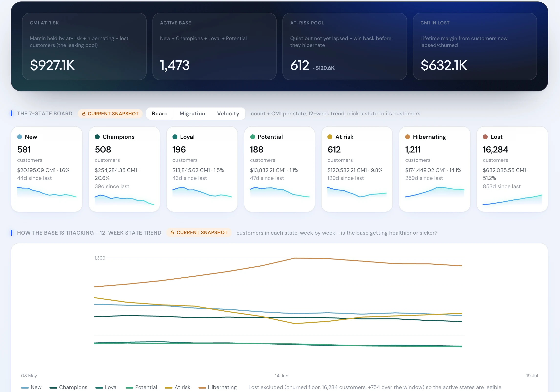Click the 03 May date label

point(29,376)
